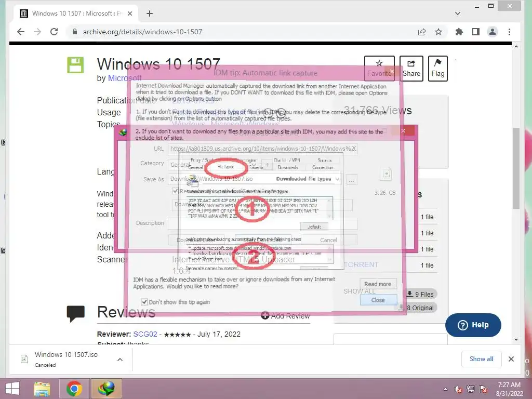Click the Save As path field

(x=255, y=179)
